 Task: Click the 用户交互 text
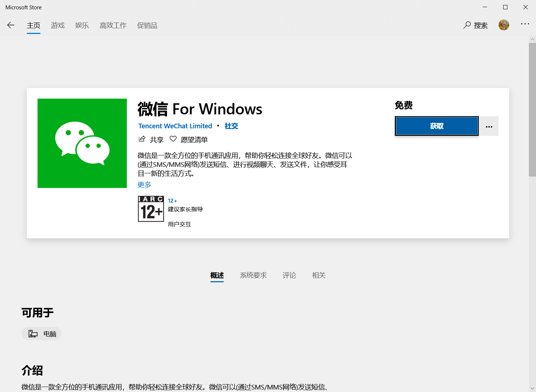tap(179, 224)
